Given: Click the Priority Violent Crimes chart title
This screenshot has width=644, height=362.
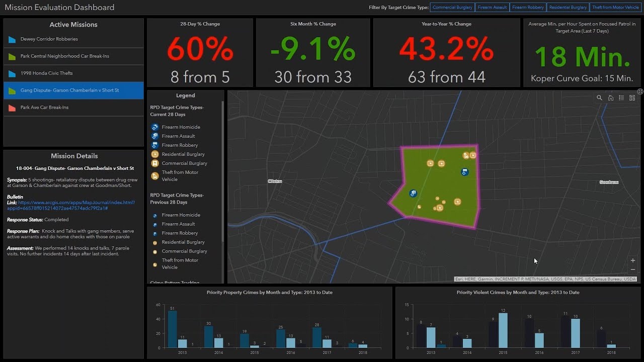Looking at the screenshot, I should [x=518, y=292].
